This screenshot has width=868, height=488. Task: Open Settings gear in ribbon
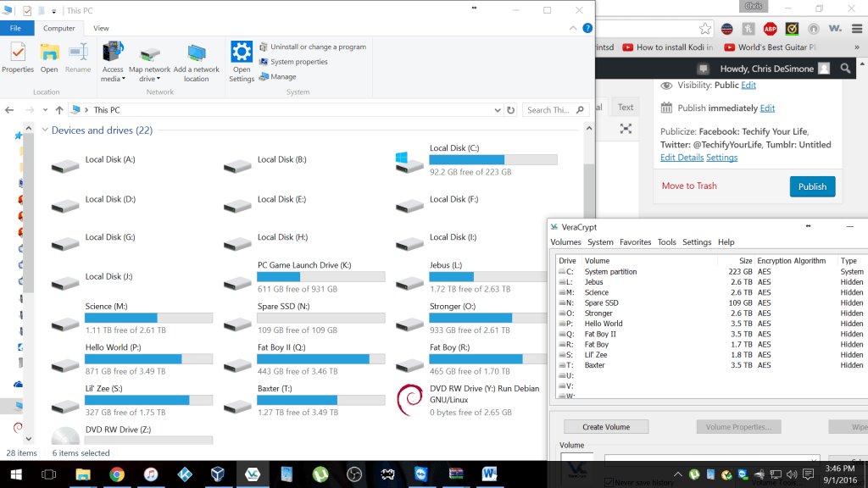click(x=242, y=61)
